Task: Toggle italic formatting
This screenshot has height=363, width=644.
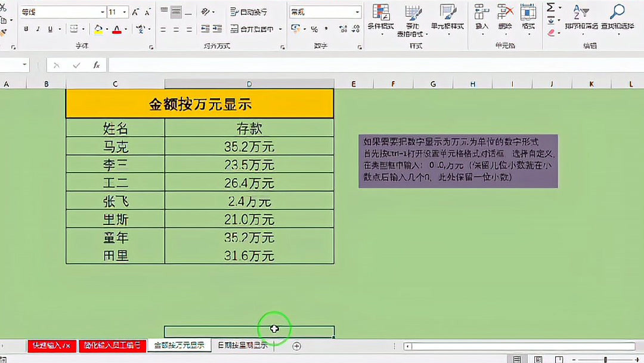Action: click(x=38, y=29)
